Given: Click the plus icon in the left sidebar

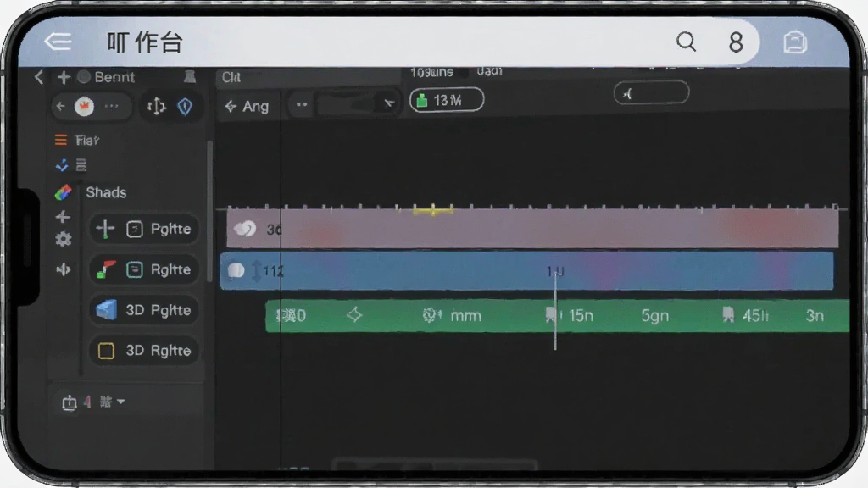Looking at the screenshot, I should tap(63, 216).
